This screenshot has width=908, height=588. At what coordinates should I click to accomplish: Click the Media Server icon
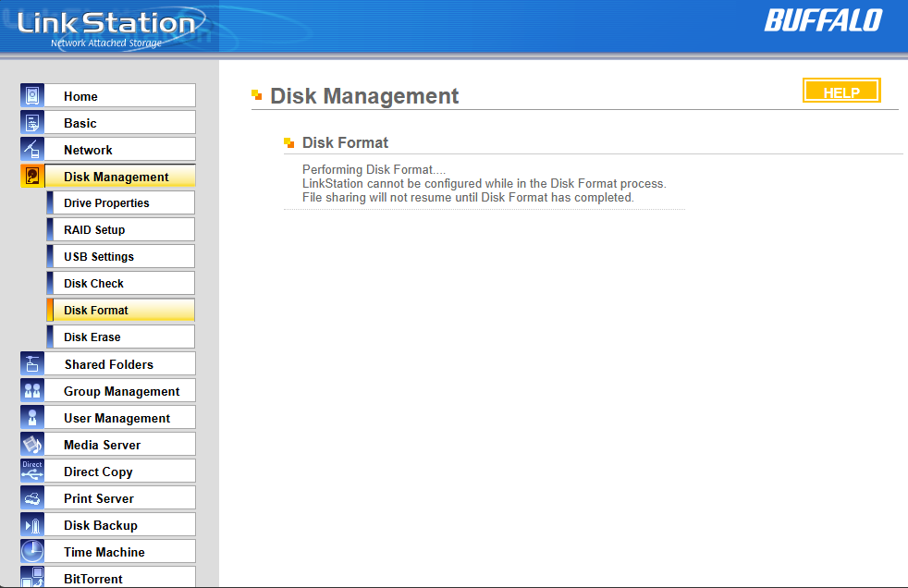[x=32, y=445]
